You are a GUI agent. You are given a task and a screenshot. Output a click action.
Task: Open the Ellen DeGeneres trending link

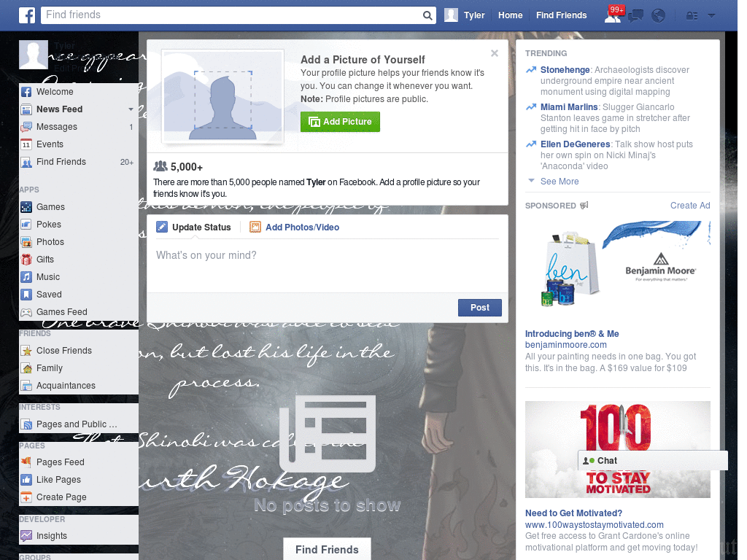[575, 144]
